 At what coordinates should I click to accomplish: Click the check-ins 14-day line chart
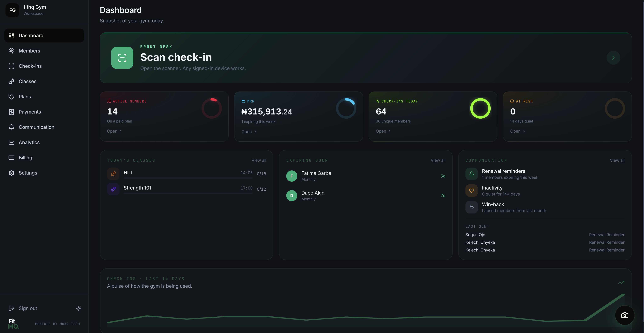tap(365, 310)
